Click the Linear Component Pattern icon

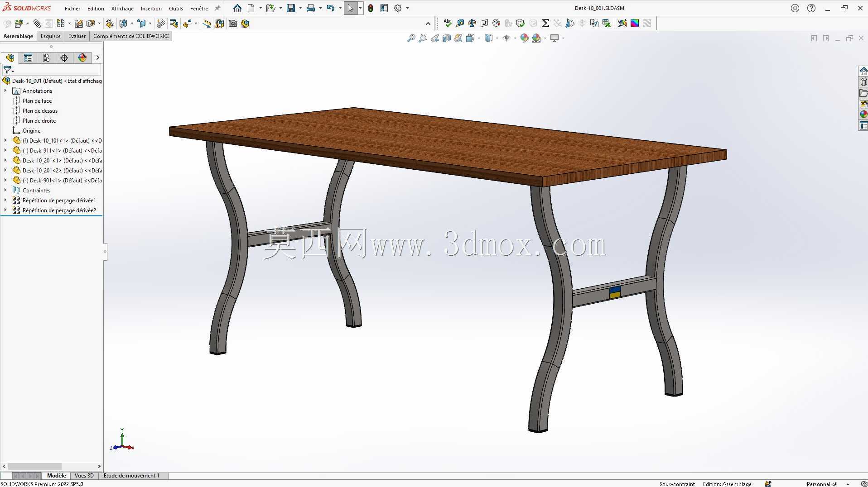click(x=61, y=24)
